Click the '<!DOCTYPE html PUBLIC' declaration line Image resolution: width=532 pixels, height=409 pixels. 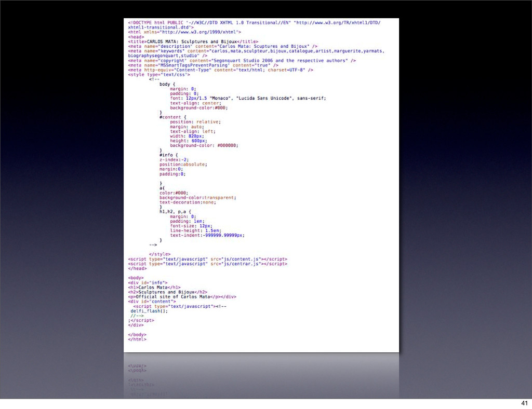tap(254, 25)
